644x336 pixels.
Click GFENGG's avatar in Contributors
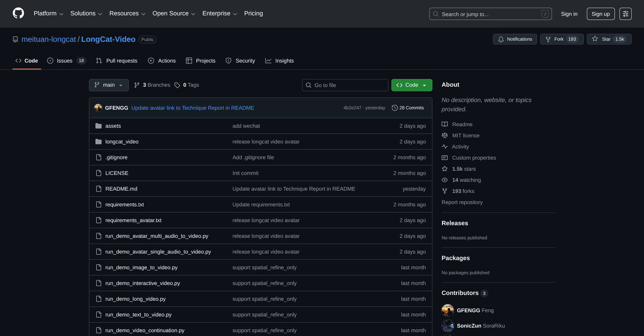[x=448, y=310]
